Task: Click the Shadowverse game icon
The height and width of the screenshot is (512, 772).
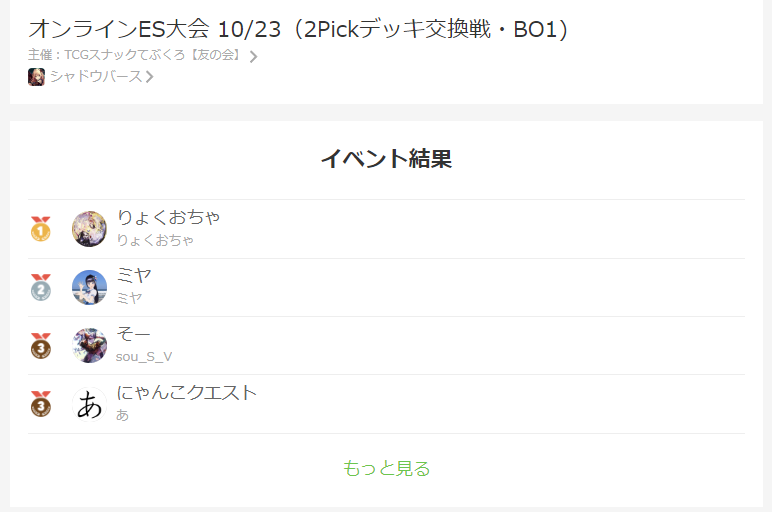Action: click(36, 77)
